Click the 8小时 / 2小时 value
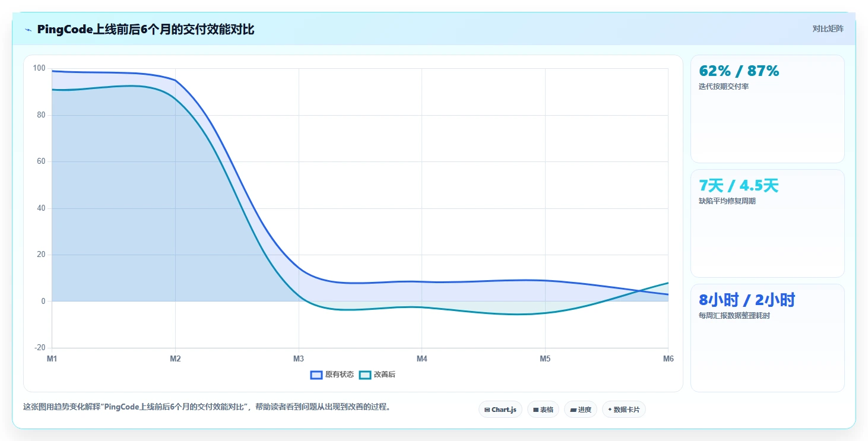Image resolution: width=868 pixels, height=441 pixels. [x=747, y=300]
